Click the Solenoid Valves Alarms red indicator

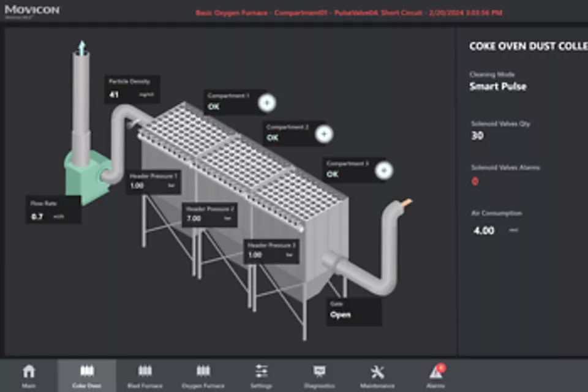point(475,181)
